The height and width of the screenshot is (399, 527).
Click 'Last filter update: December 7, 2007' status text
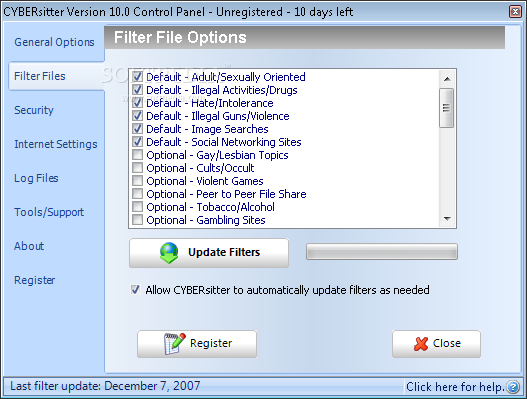click(105, 386)
